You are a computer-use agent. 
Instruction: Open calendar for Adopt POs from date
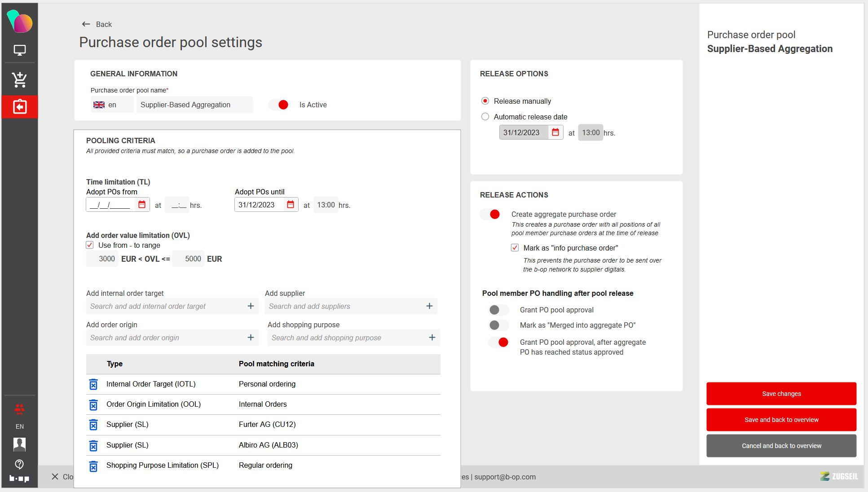point(142,205)
